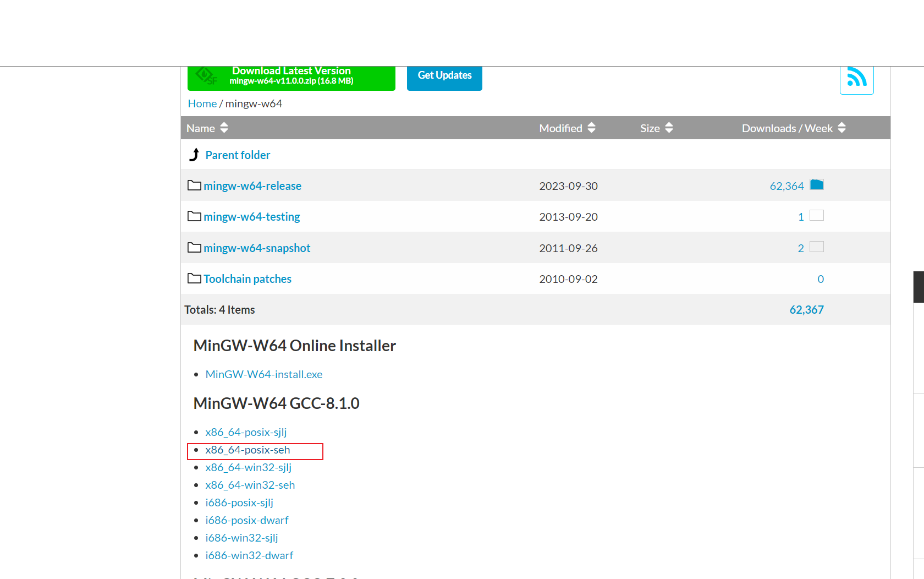Sort by Downloads / Week column
The width and height of the screenshot is (924, 579).
tap(794, 128)
